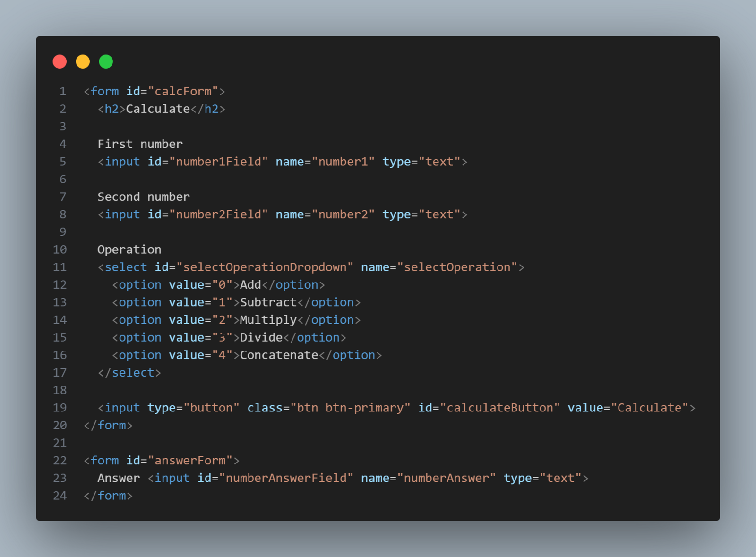The height and width of the screenshot is (557, 756).
Task: Click the "calculateButton" id string
Action: point(500,408)
